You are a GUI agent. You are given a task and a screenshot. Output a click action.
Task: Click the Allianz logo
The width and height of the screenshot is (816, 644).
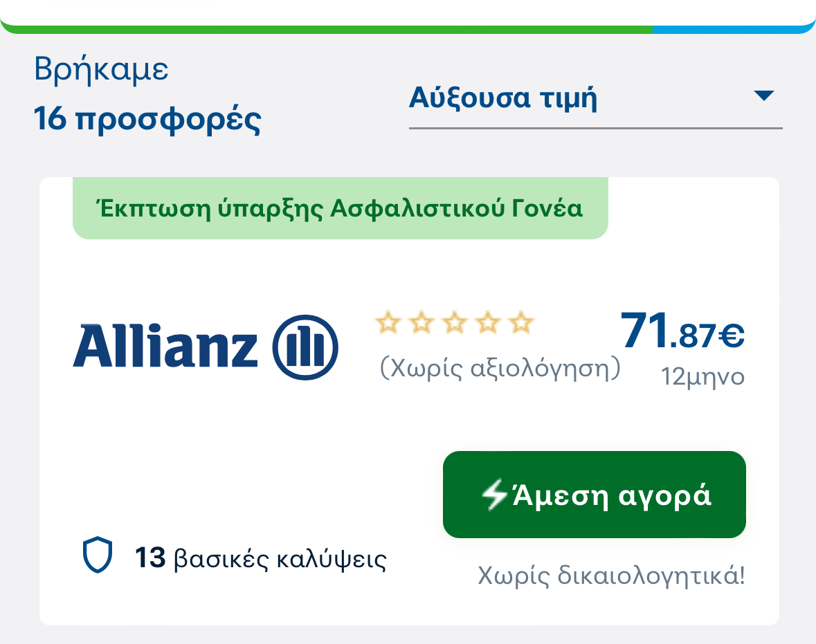click(206, 347)
